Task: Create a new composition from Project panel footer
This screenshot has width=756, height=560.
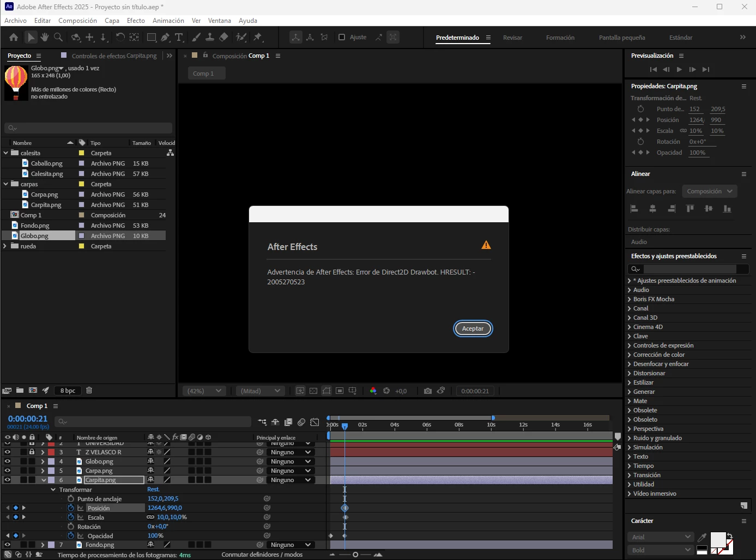Action: [33, 390]
